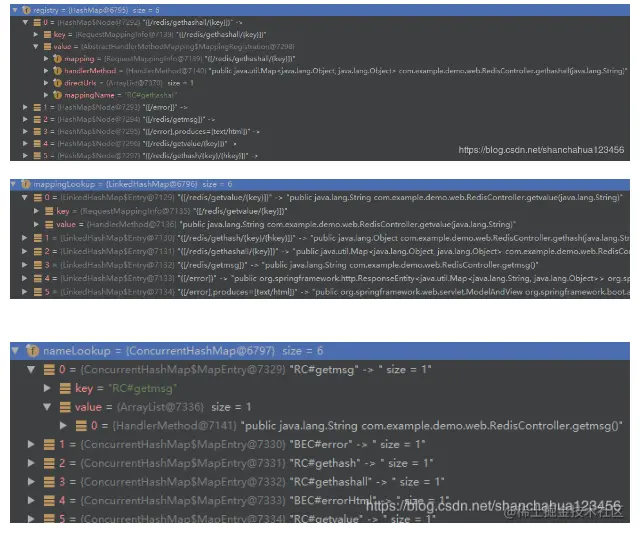Expand HandlerMethod@7141 arrow
641x536 pixels.
click(x=63, y=426)
